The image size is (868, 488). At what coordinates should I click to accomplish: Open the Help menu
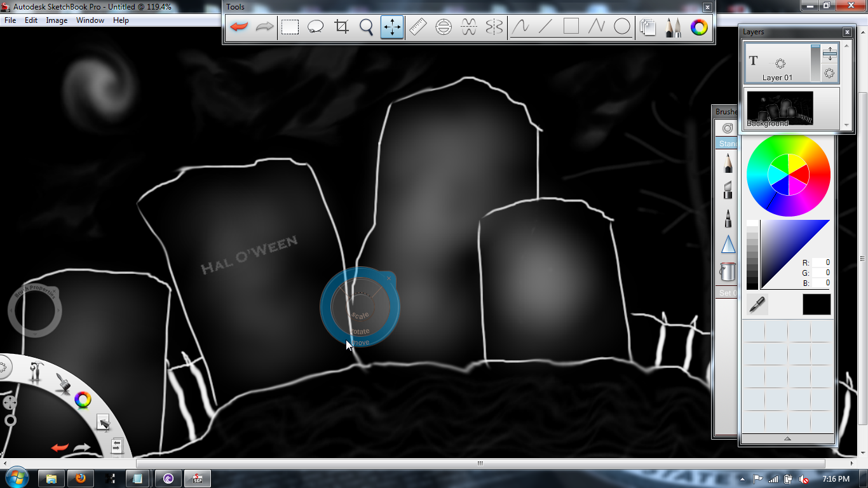tap(121, 20)
